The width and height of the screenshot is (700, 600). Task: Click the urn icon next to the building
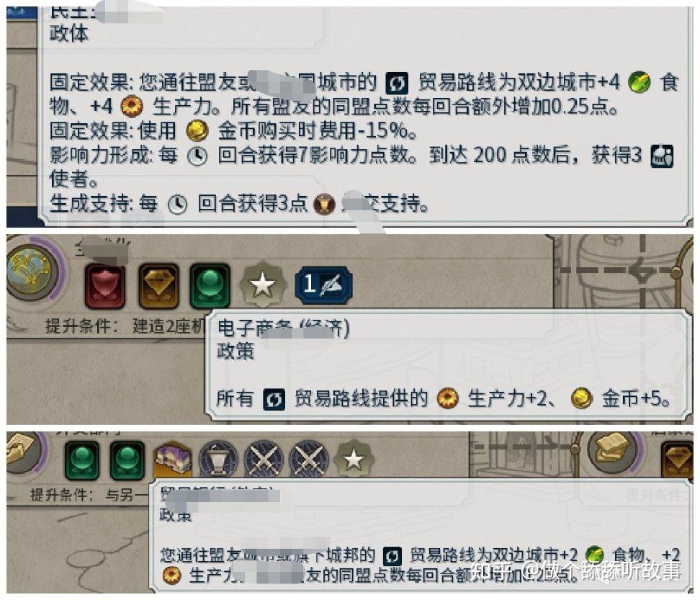[x=218, y=460]
